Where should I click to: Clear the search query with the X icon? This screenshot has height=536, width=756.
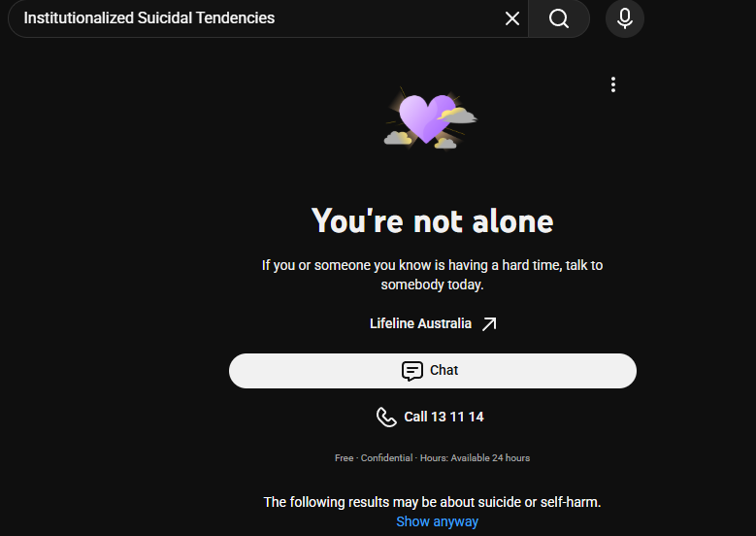(x=512, y=18)
